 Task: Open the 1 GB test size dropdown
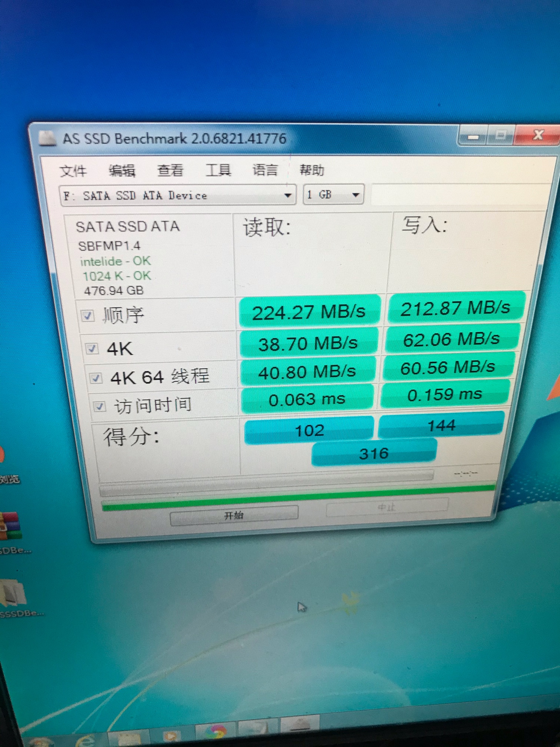click(333, 195)
